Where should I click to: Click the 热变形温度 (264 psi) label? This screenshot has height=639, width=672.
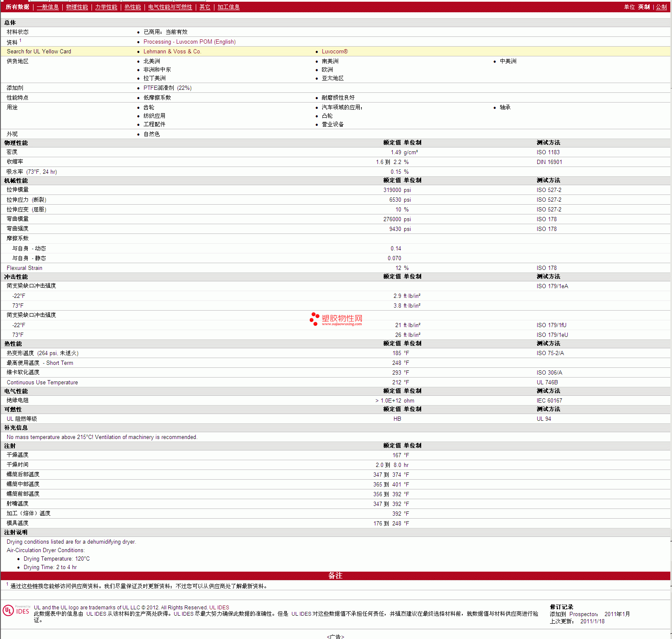(42, 353)
